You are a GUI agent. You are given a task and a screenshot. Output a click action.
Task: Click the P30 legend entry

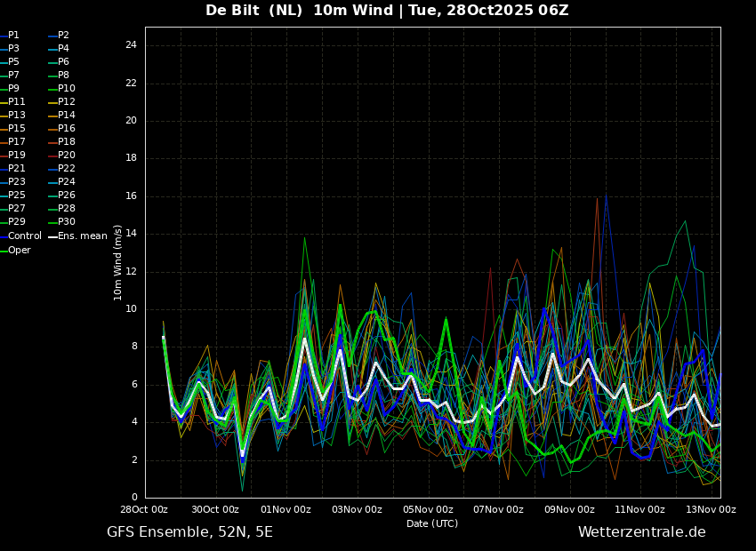click(x=62, y=221)
